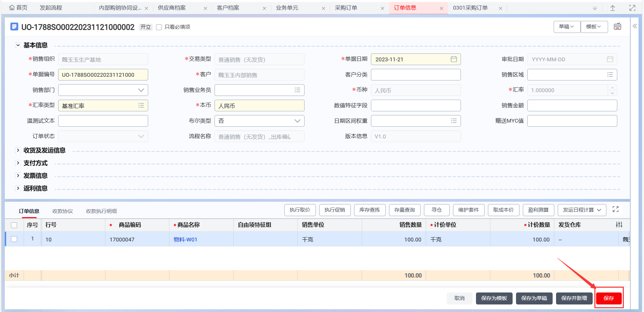Check the checkbox on table row 1
Screen dimensions: 644x312
point(14,239)
